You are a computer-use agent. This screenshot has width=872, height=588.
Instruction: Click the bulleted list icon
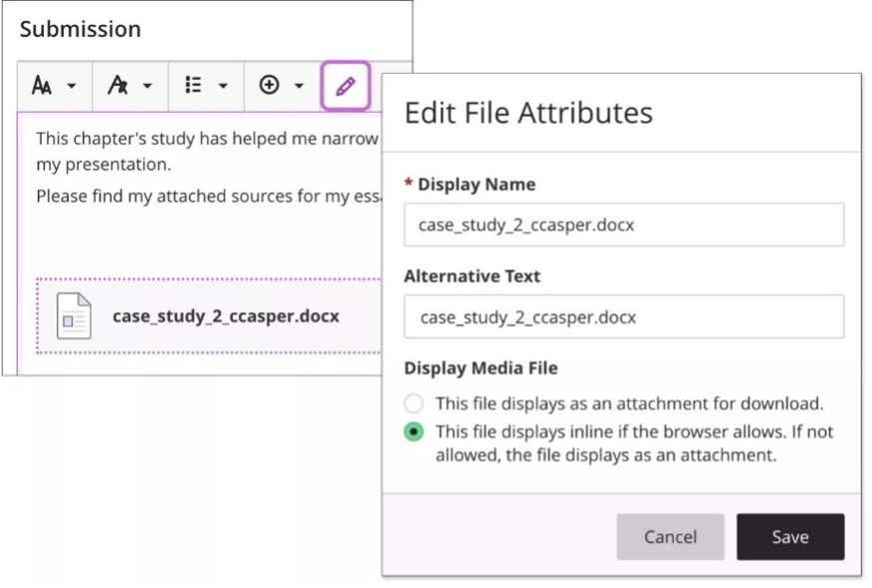pyautogui.click(x=193, y=85)
